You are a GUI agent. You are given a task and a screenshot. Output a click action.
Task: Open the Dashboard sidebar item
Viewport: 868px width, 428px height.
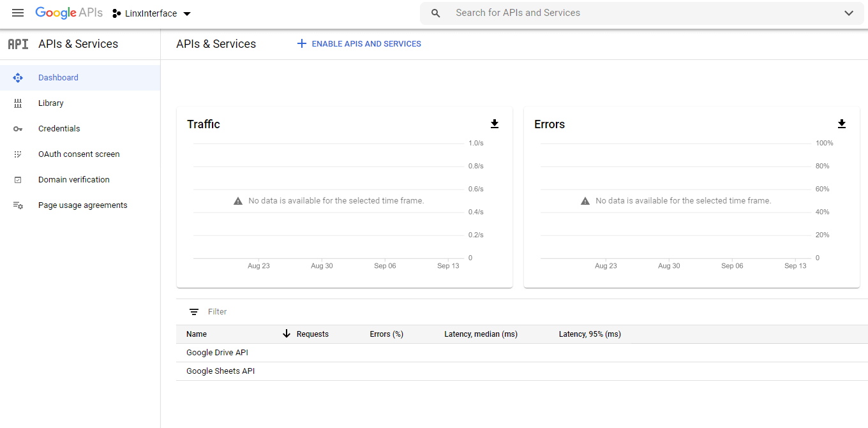[x=80, y=78]
